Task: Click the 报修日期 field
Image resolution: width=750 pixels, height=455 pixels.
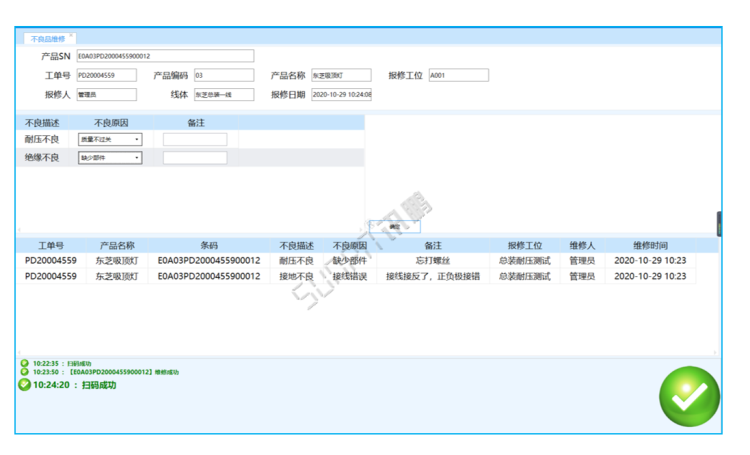Action: 342,94
